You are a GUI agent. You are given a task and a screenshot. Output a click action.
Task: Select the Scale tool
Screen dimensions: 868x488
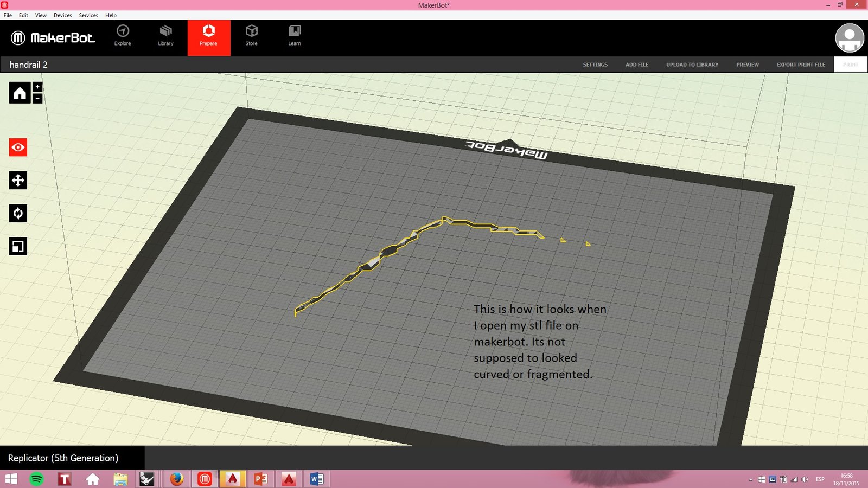[18, 246]
